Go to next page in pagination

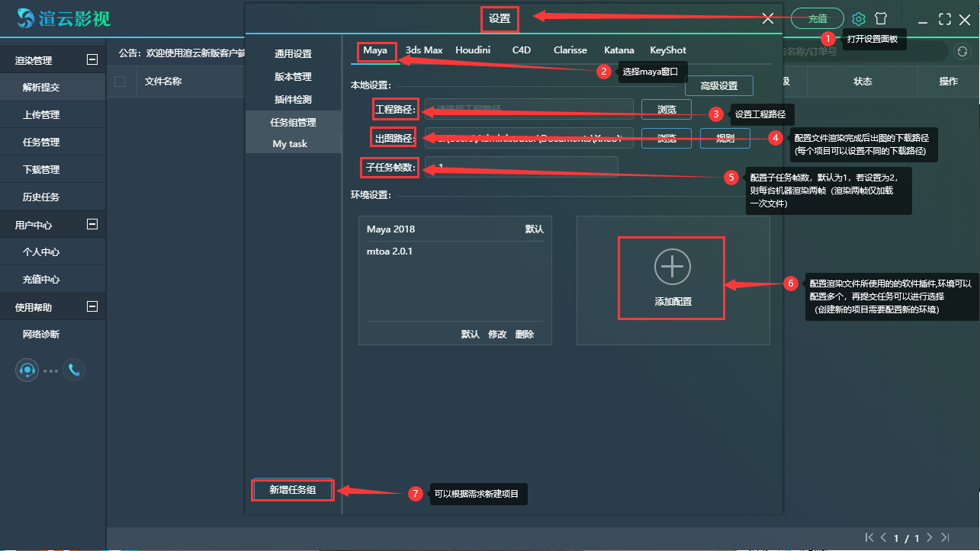(930, 537)
